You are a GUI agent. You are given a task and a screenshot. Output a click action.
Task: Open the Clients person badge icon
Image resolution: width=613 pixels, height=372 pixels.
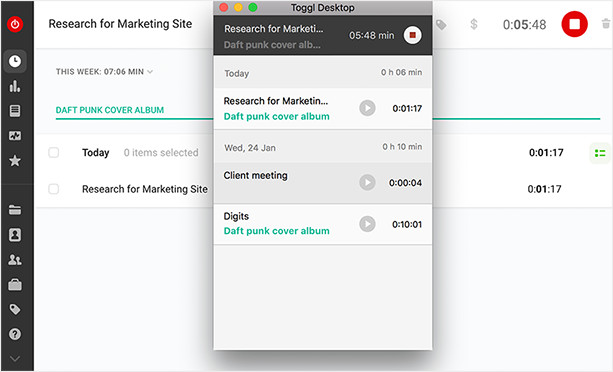(x=15, y=235)
